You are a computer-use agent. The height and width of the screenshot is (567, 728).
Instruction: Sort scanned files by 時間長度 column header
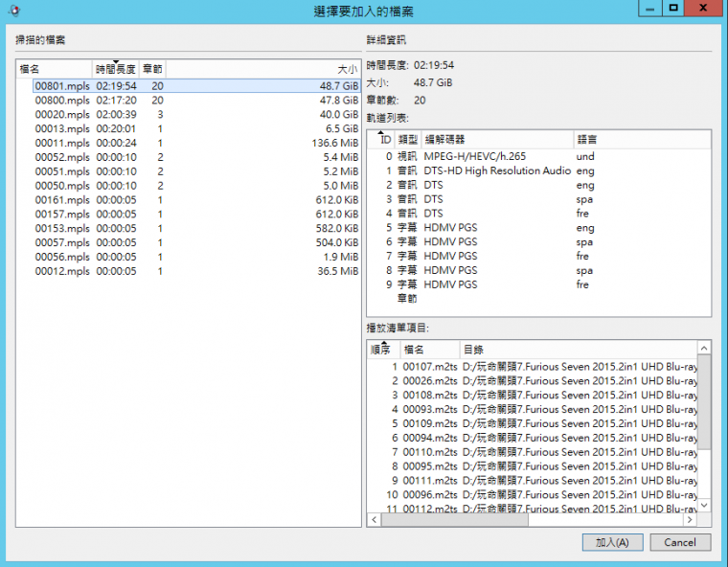[x=116, y=69]
